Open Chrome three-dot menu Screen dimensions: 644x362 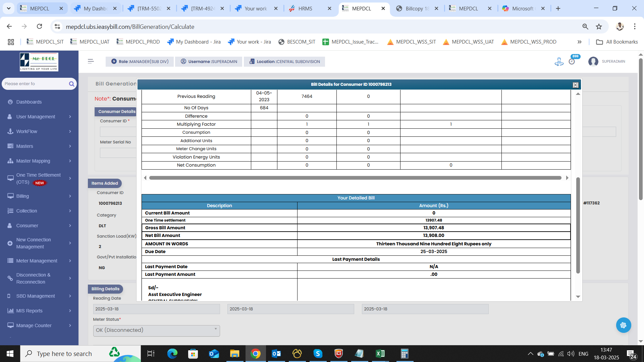(x=635, y=26)
